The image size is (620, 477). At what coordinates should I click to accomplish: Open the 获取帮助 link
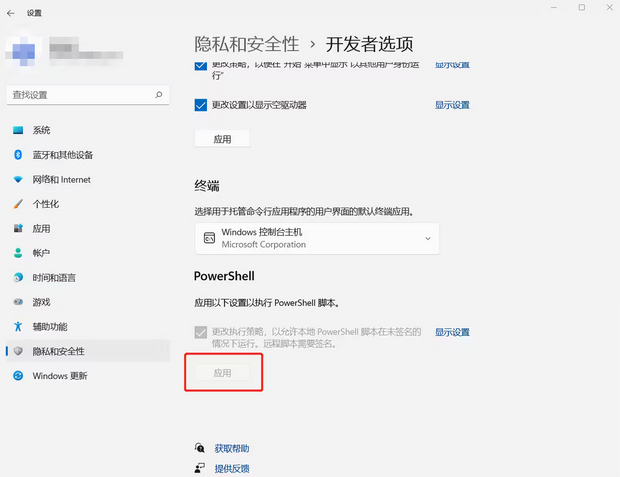tap(232, 449)
